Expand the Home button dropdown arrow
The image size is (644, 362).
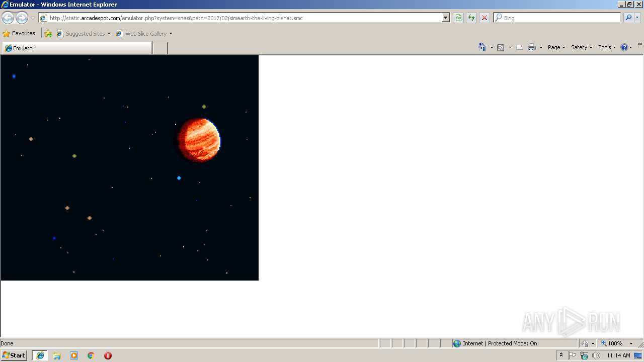[x=492, y=47]
